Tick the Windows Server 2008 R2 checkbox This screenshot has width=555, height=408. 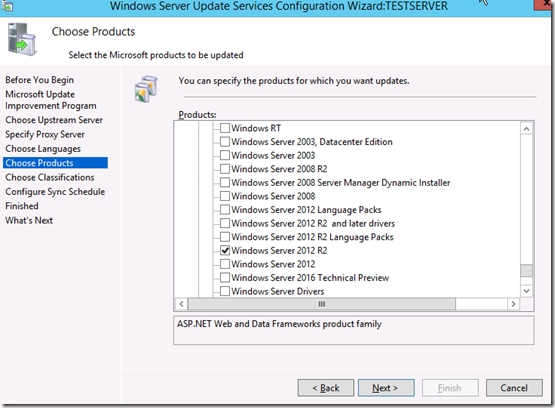point(225,169)
